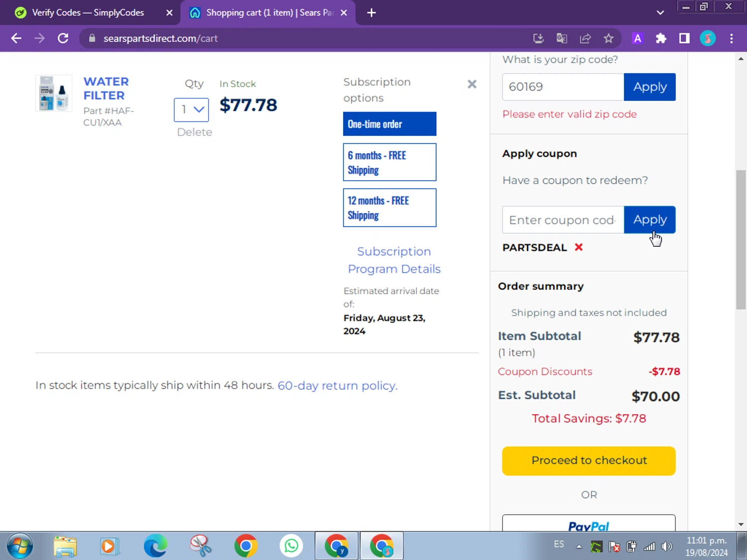
Task: Open WhatsApp from the taskbar
Action: (291, 546)
